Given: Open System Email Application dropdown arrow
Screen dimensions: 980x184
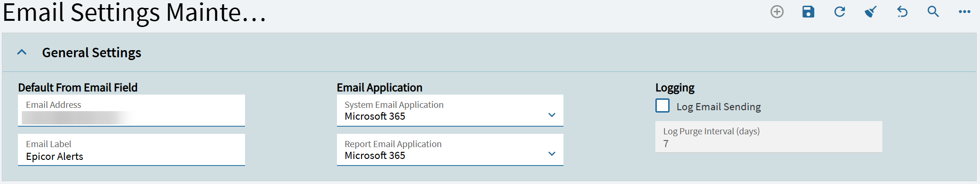Looking at the screenshot, I should [x=552, y=115].
